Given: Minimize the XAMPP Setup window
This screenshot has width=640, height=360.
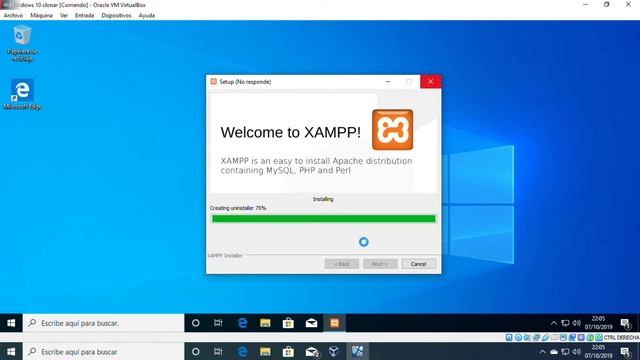Looking at the screenshot, I should pyautogui.click(x=388, y=82).
